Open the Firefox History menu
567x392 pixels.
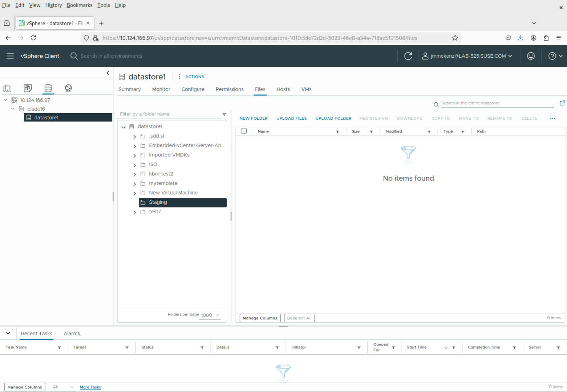point(53,5)
